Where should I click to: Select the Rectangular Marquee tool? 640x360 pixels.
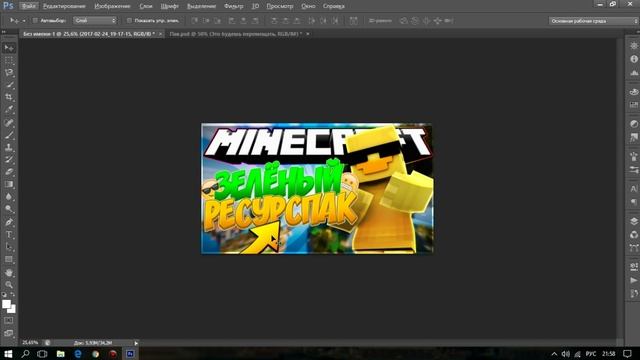9,60
